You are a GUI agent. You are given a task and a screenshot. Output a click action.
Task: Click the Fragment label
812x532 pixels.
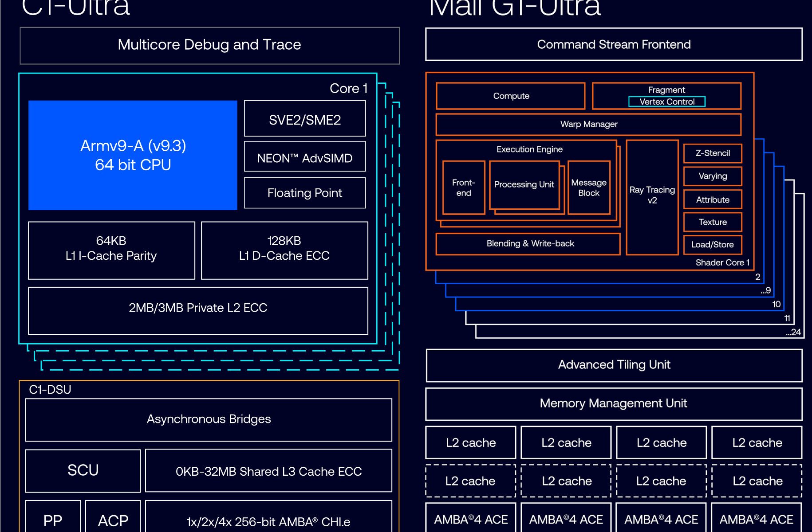[x=666, y=90]
